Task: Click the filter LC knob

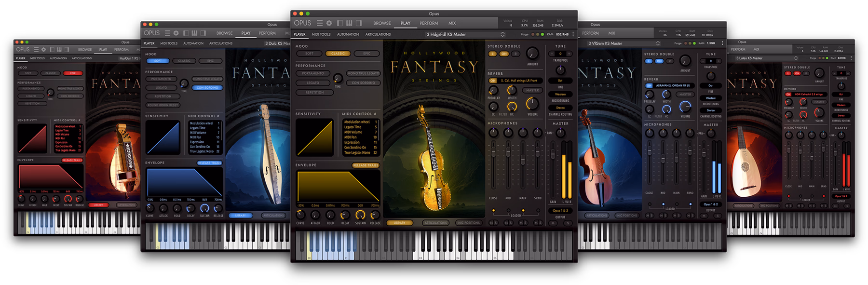Action: (493, 107)
